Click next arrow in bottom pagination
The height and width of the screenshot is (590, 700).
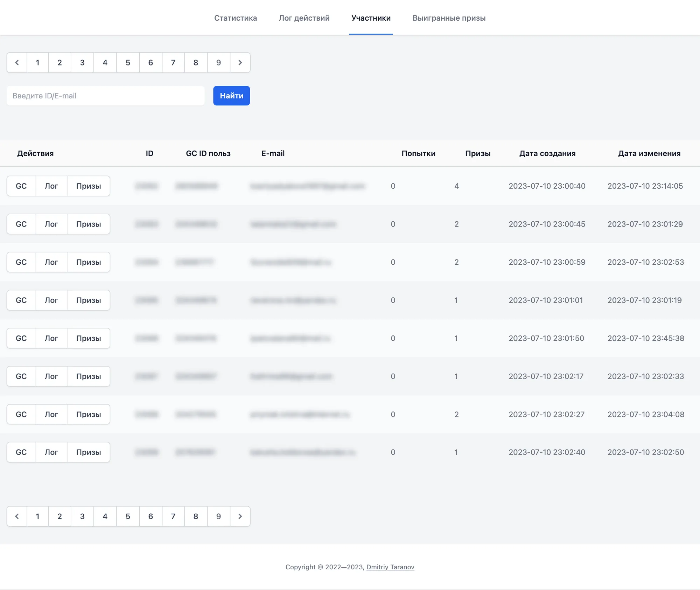tap(240, 516)
